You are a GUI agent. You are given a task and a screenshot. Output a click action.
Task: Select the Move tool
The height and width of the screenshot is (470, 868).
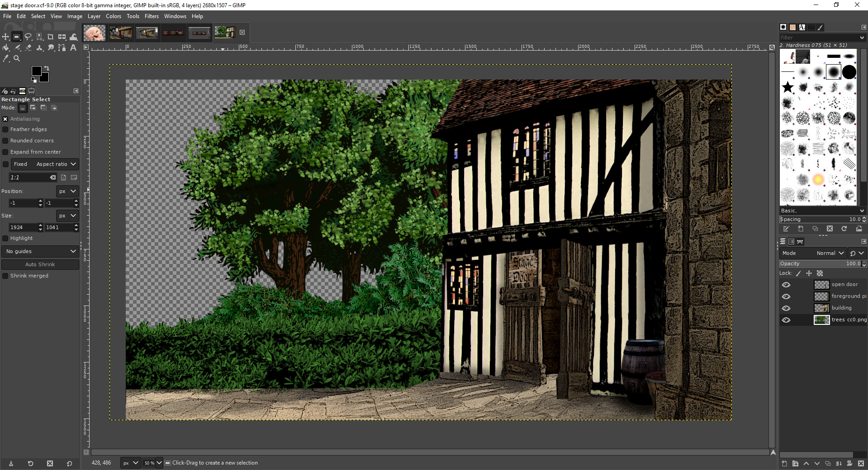(x=5, y=37)
